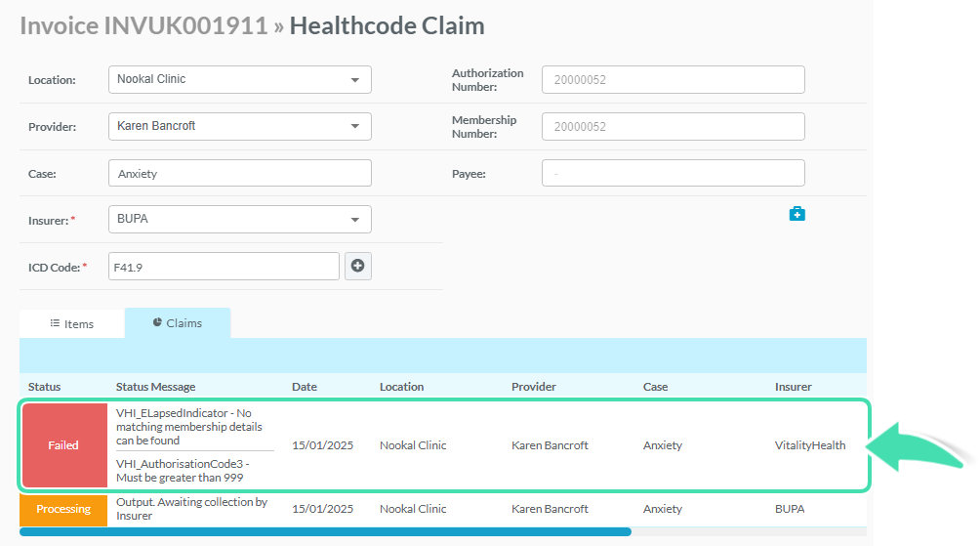Click the blue medical kit icon
This screenshot has width=980, height=546.
point(796,214)
